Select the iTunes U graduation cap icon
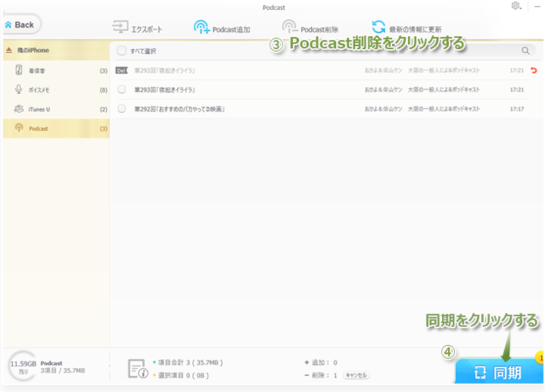The height and width of the screenshot is (392, 545). [x=18, y=109]
